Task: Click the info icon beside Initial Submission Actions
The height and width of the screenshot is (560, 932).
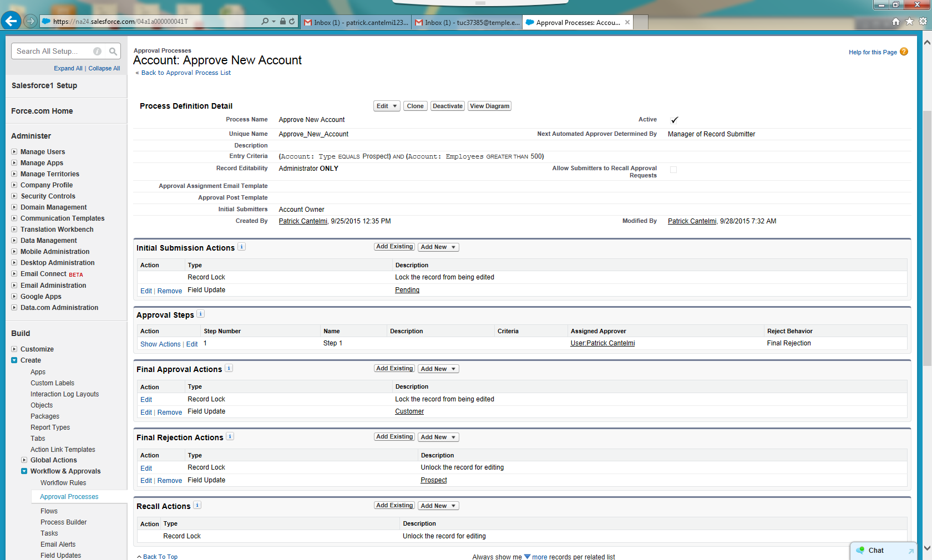Action: click(x=241, y=247)
